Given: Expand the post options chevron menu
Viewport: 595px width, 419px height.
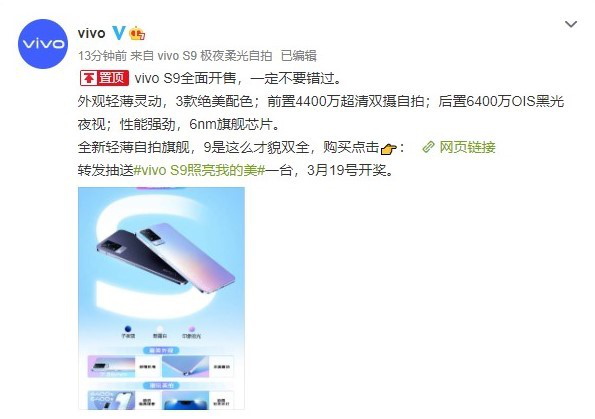Looking at the screenshot, I should pos(571,24).
